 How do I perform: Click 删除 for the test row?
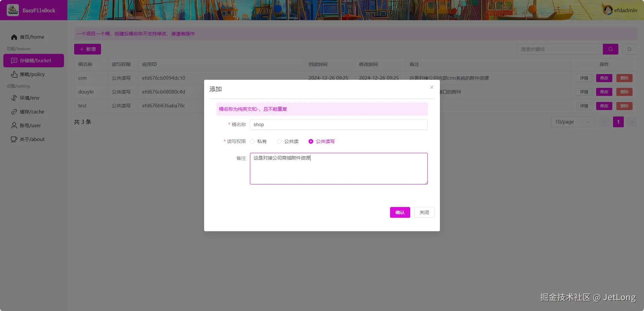pos(624,106)
